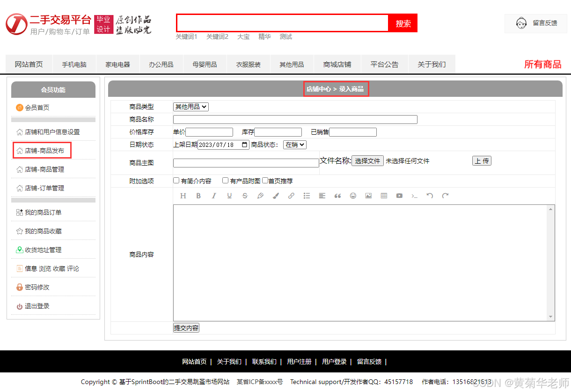Enable the 有简介内容 checkbox

(176, 181)
